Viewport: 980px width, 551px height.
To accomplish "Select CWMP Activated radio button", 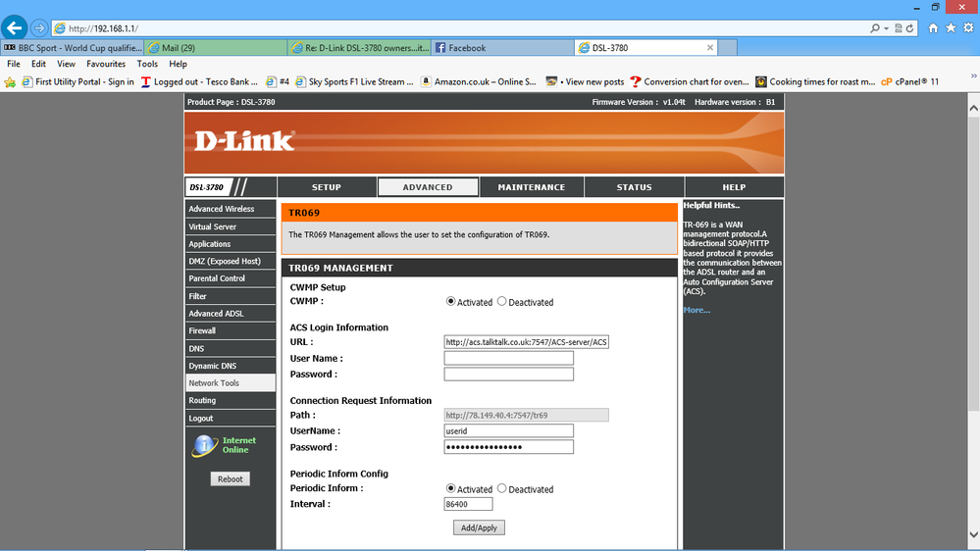I will click(450, 301).
